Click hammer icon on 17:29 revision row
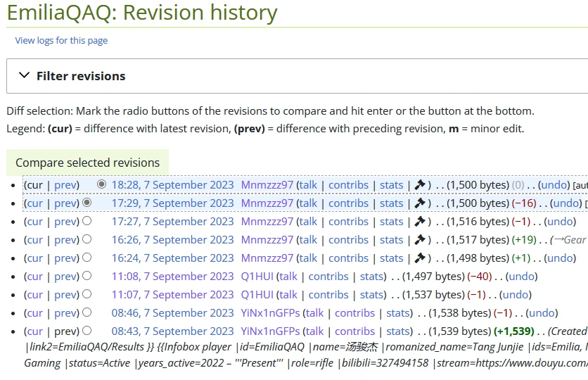588x380 pixels. [x=420, y=203]
